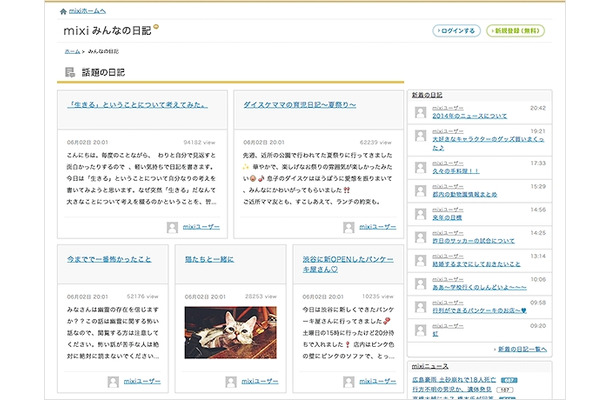
Task: Open new diary 来年の目標
Action: pyautogui.click(x=447, y=218)
